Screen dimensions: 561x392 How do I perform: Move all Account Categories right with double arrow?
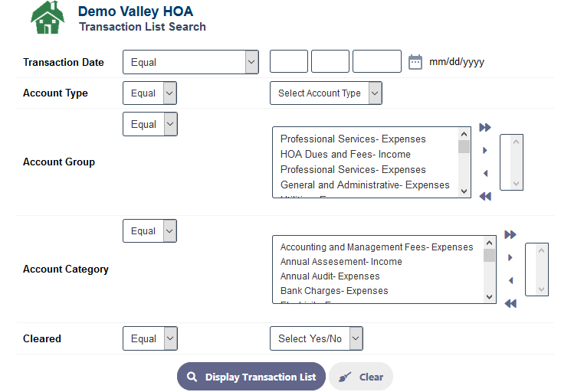point(510,235)
